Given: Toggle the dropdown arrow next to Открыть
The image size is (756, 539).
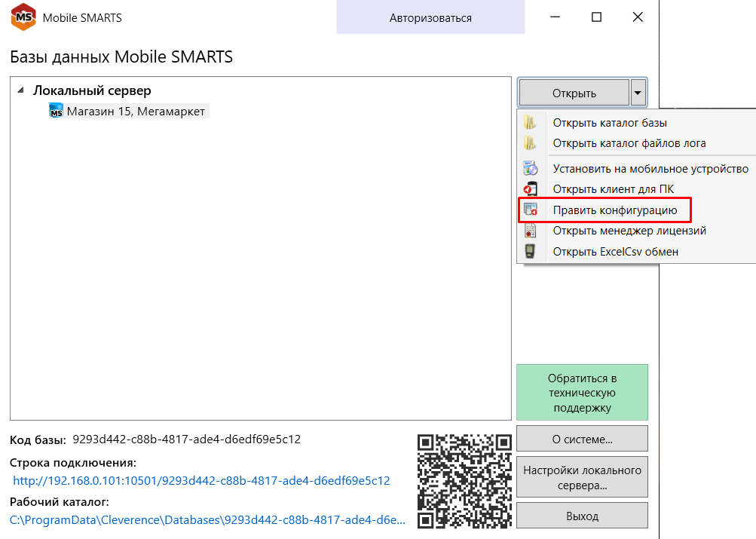Looking at the screenshot, I should click(638, 93).
